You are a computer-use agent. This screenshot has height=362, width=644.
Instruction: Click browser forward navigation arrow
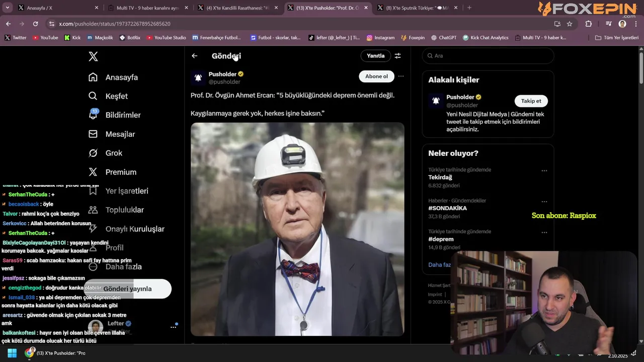[22, 24]
